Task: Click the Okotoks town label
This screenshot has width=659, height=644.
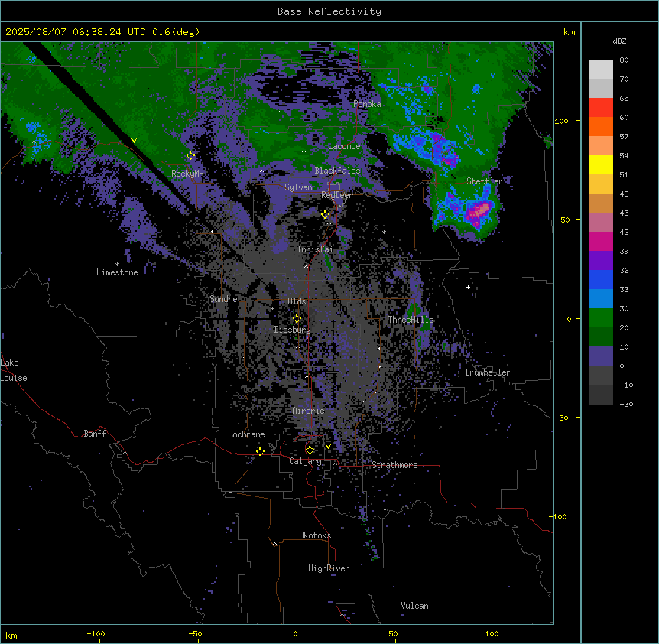Action: tap(315, 535)
